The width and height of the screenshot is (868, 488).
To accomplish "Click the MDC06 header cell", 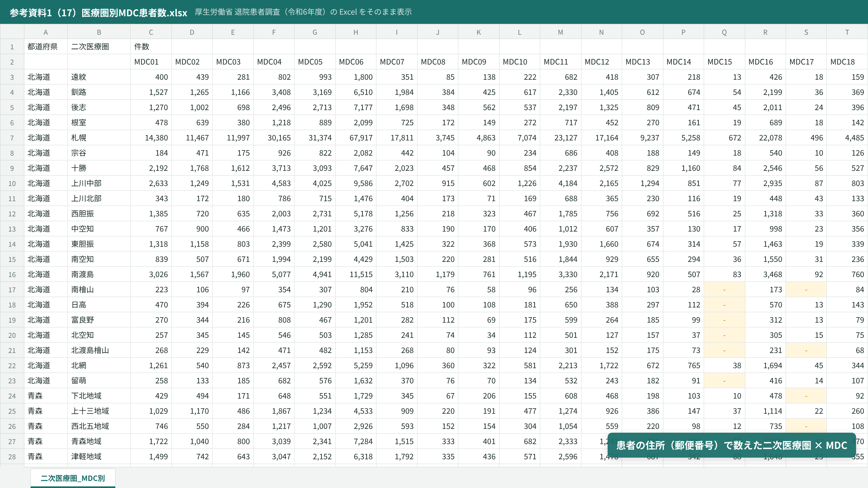I will (x=356, y=62).
